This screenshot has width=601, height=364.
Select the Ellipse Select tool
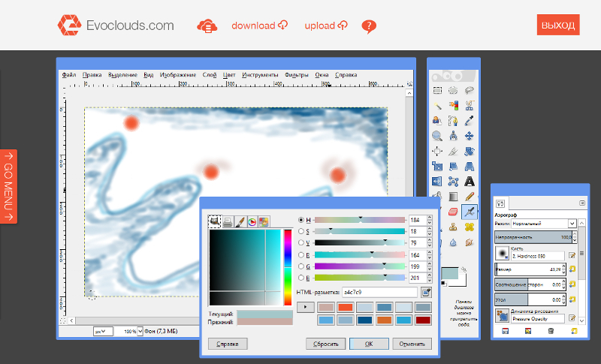pos(453,90)
